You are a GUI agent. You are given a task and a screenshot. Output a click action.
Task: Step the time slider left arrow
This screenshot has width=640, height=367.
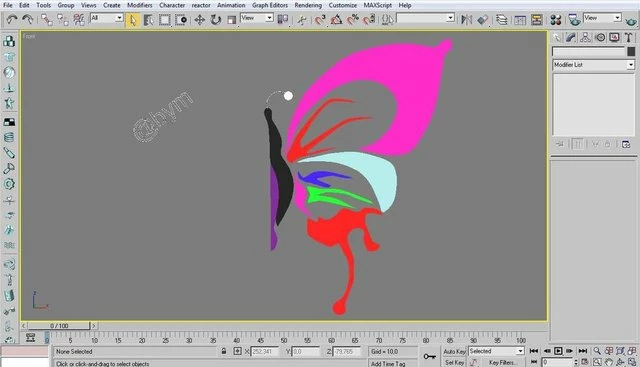click(24, 326)
